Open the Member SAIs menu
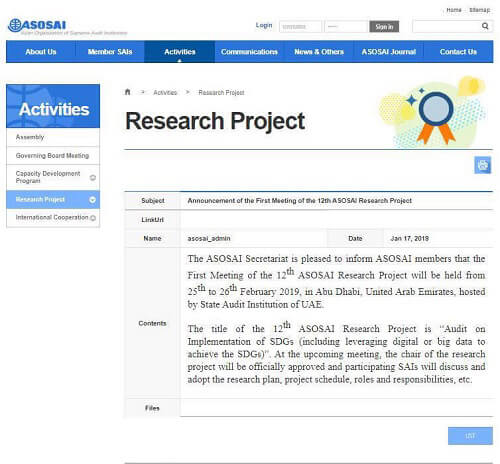Screen dimensions: 500x464 [110, 52]
